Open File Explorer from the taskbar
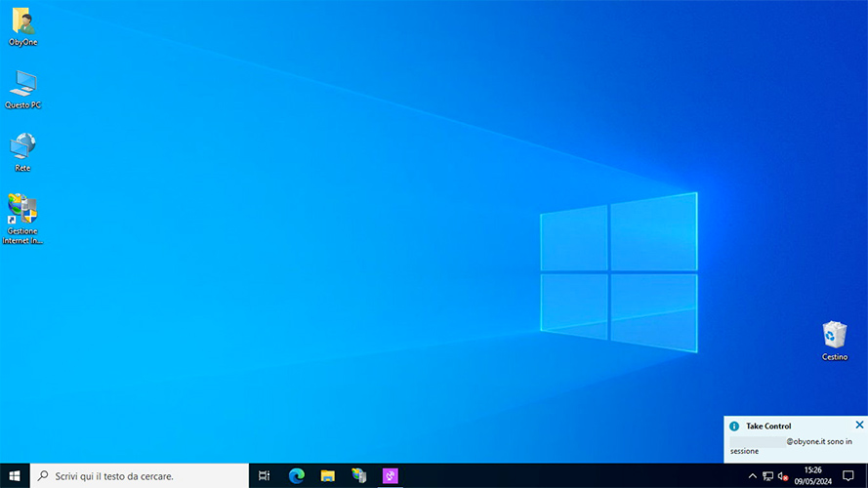 coord(328,476)
